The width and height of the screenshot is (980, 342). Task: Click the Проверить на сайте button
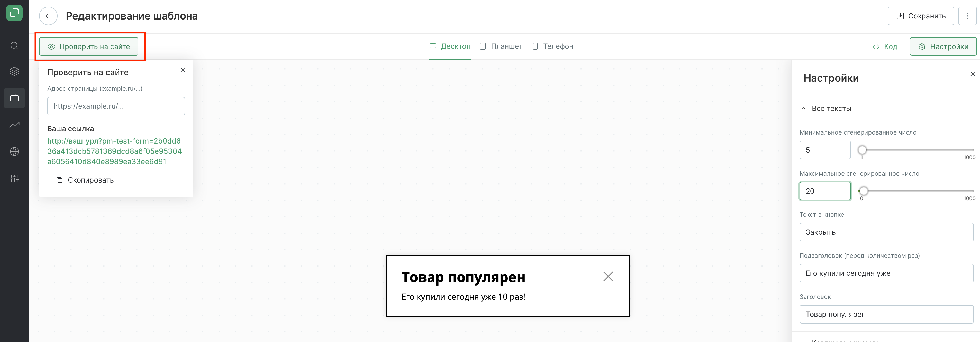tap(89, 46)
